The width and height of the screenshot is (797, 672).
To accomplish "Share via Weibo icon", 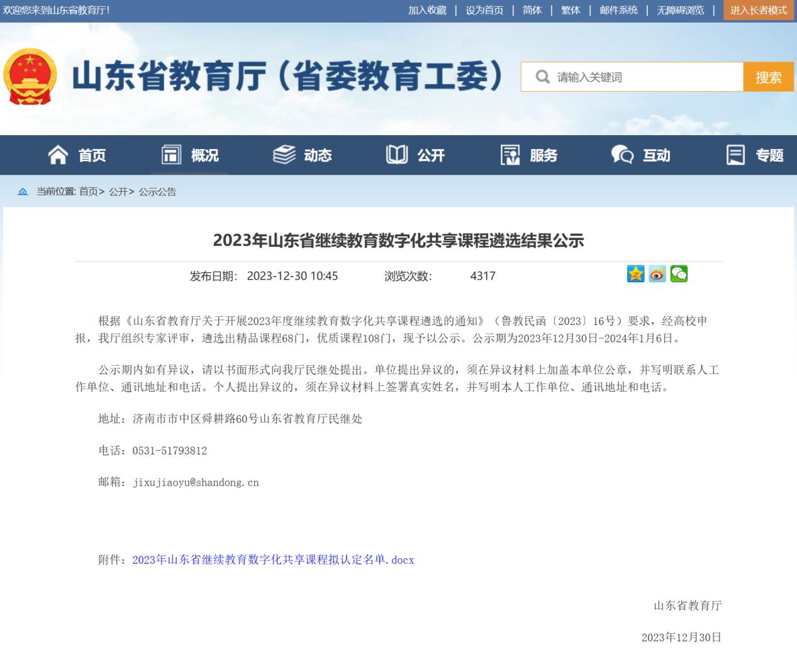I will pyautogui.click(x=657, y=274).
